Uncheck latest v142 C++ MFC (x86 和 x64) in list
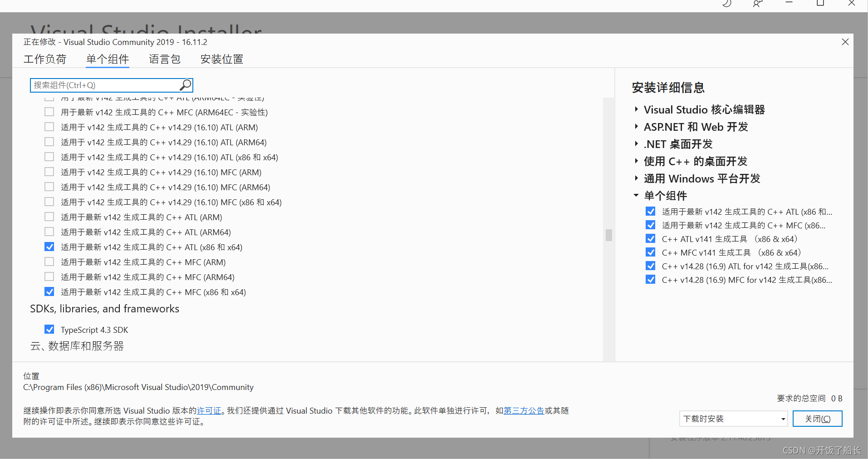The image size is (868, 459). [x=49, y=291]
